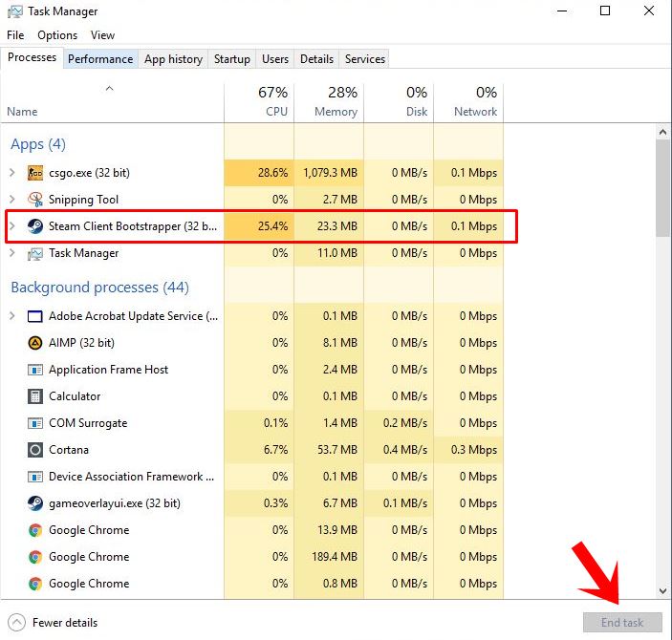Click the Adobe Acrobat Update Service icon
Viewport: 672px width, 640px height.
35,316
